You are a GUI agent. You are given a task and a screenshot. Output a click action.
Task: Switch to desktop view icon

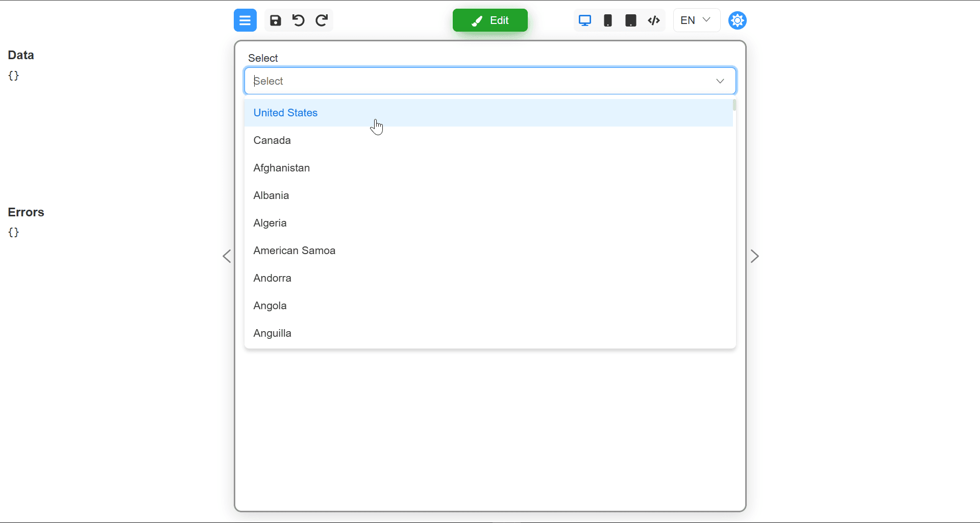pos(585,20)
